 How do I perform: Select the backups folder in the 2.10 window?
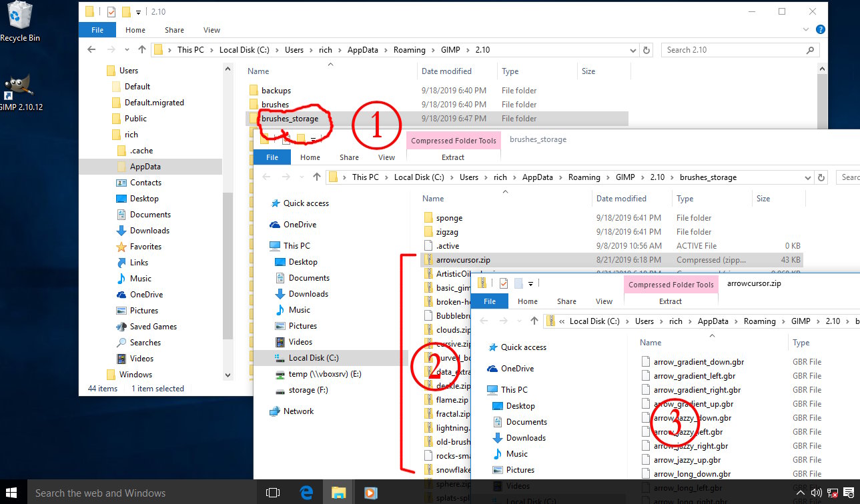[276, 91]
